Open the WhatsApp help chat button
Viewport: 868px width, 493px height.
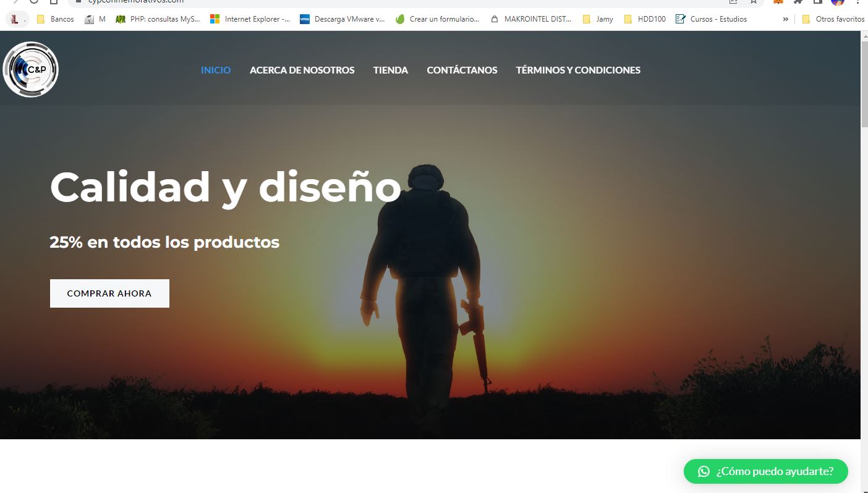pyautogui.click(x=765, y=471)
